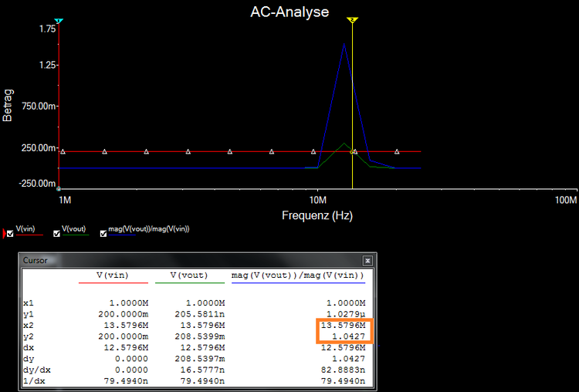This screenshot has width=579, height=392.
Task: Click cursor 2 yellow handle at top
Action: click(x=352, y=20)
